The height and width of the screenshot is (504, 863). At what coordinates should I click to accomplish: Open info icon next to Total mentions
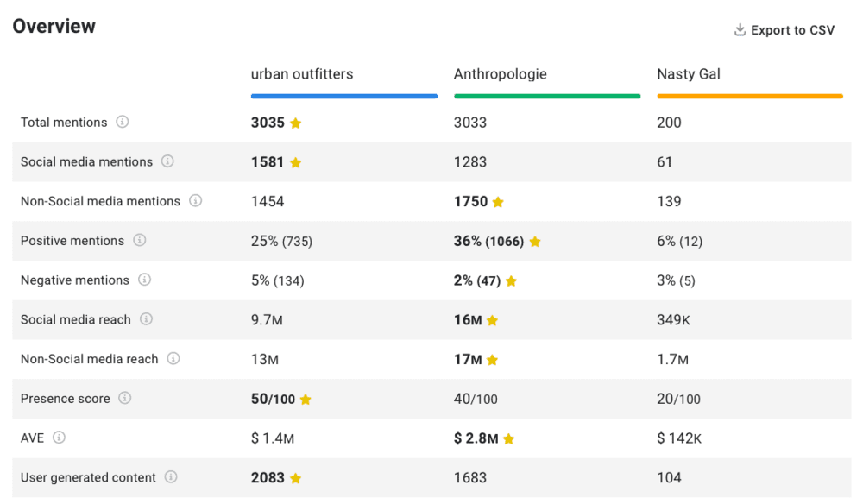123,122
